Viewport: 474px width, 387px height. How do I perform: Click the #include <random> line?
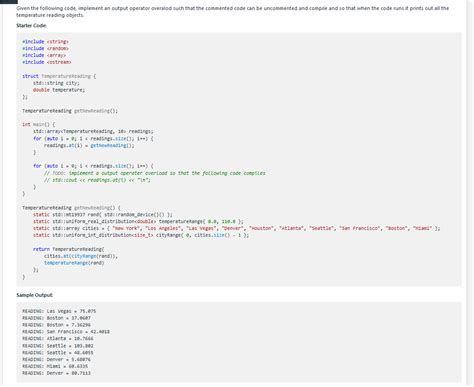pyautogui.click(x=45, y=48)
